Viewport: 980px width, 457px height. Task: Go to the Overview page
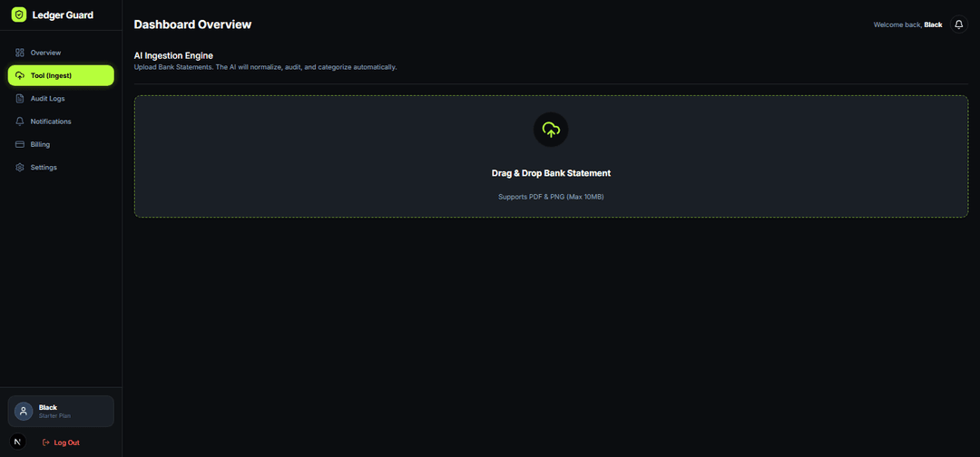(61, 53)
